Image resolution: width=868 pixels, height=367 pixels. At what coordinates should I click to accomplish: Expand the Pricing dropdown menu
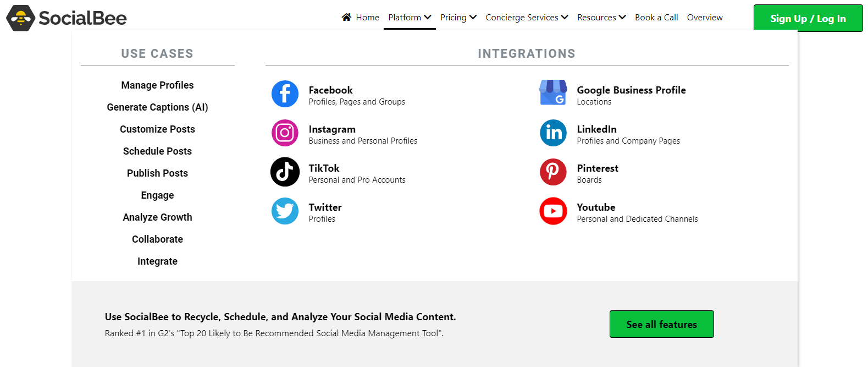[x=458, y=18]
